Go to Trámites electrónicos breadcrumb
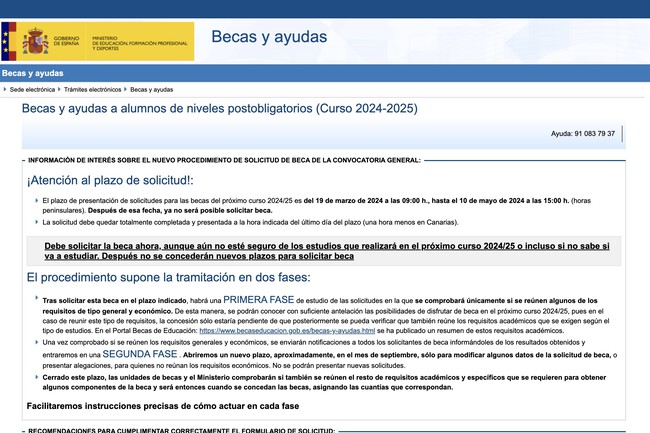This screenshot has height=433, width=650. tap(96, 90)
